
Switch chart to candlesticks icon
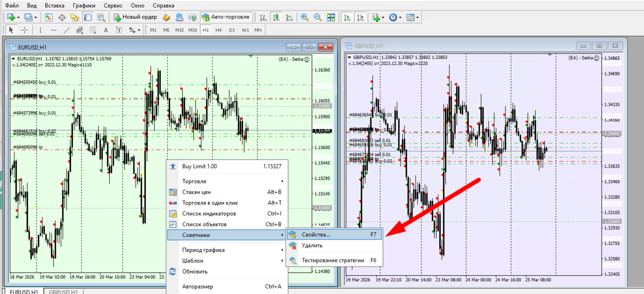point(276,17)
